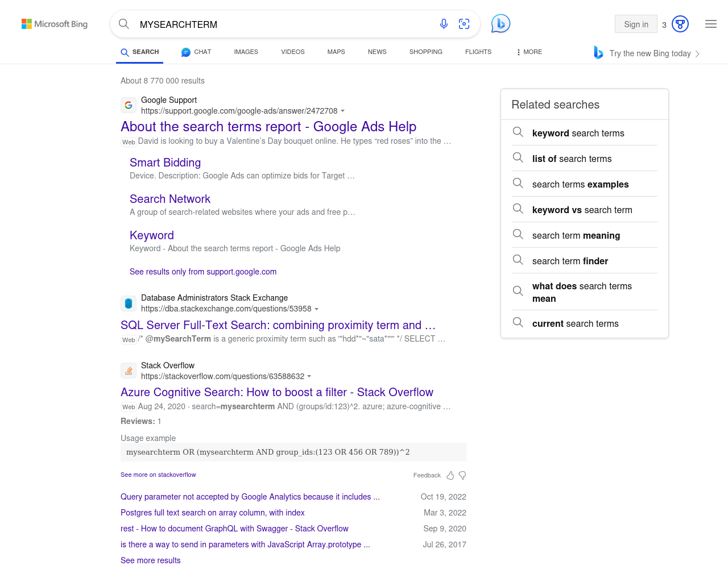Click the Stack Overflow favicon
728x582 pixels.
point(129,371)
